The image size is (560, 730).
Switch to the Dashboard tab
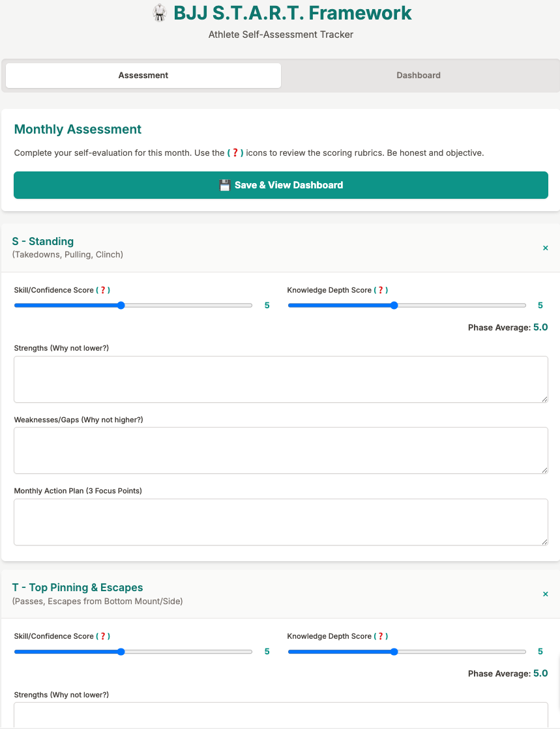(x=419, y=75)
